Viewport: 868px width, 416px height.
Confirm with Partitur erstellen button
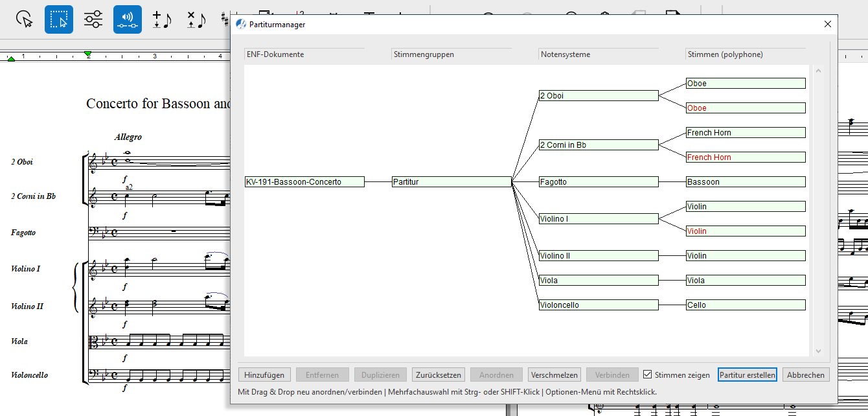click(x=747, y=375)
